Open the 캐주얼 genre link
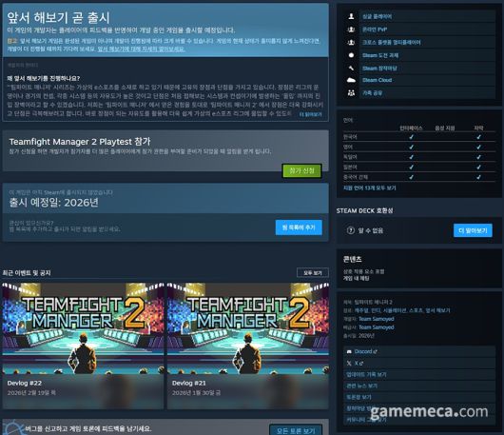The width and height of the screenshot is (504, 435). click(x=361, y=310)
